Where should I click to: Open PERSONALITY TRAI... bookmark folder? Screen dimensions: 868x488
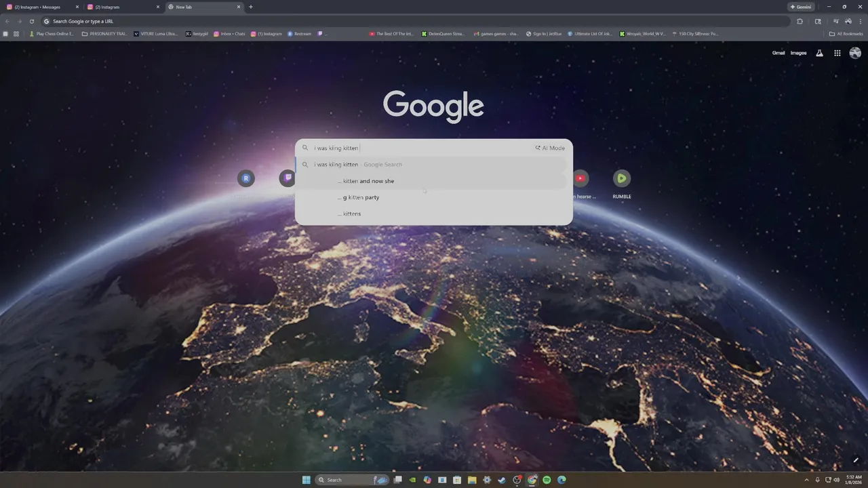(x=104, y=33)
